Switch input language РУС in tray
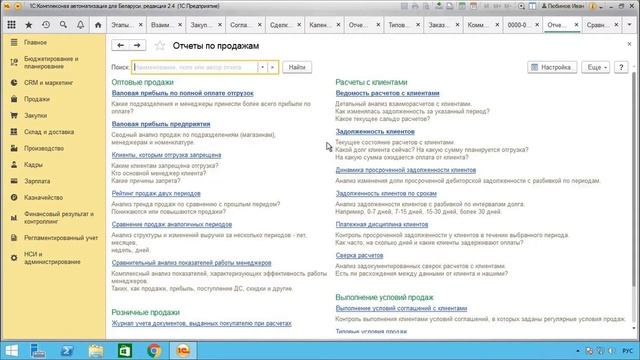 [x=627, y=351]
